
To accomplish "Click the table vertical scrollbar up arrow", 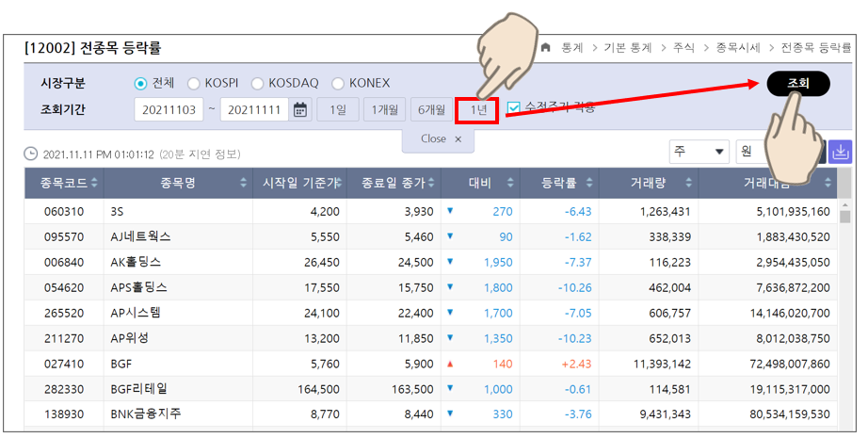I will (844, 205).
